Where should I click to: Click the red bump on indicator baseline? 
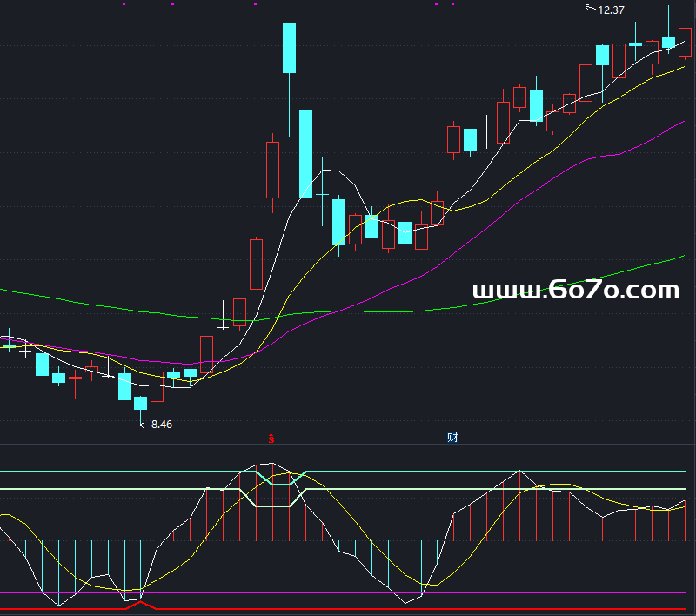[x=141, y=605]
